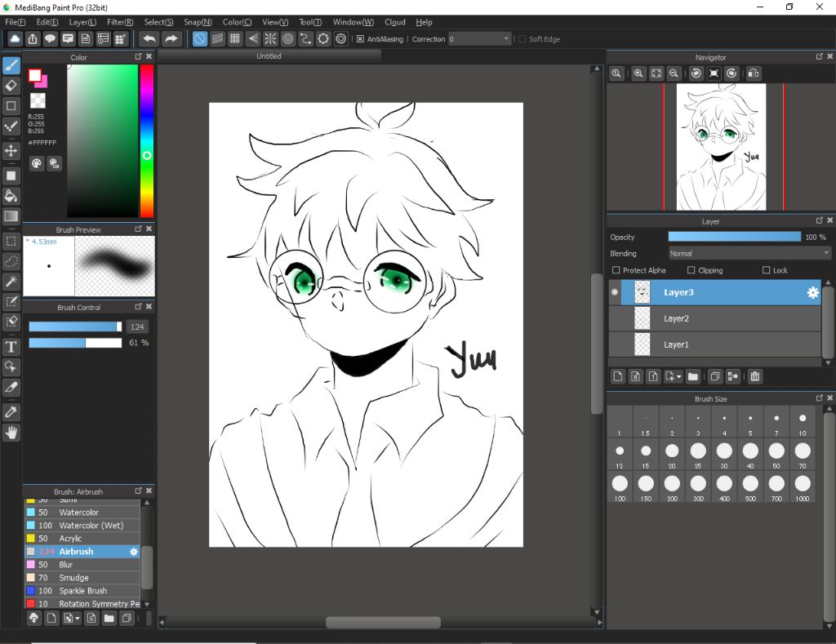Click the layer Opacity slider
The image size is (836, 644).
pos(734,237)
